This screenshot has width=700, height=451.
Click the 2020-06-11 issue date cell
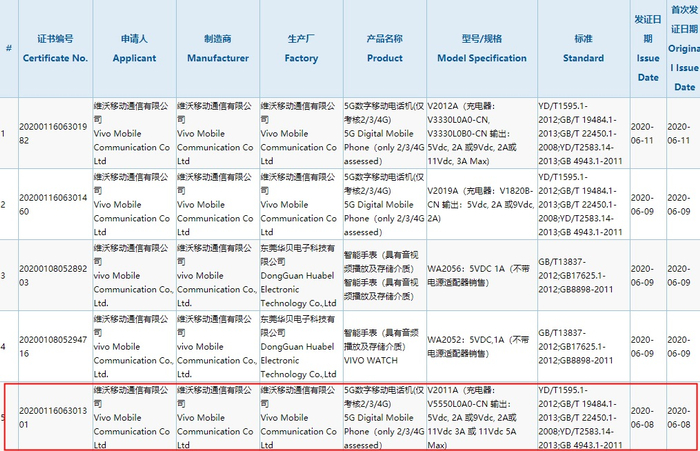(x=648, y=134)
